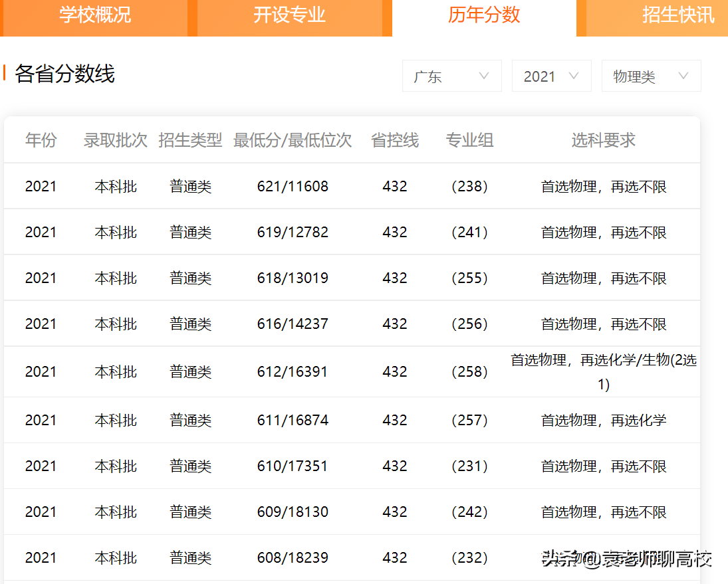Screen dimensions: 728x584
Task: Select professional group (238) in first row
Action: [469, 186]
